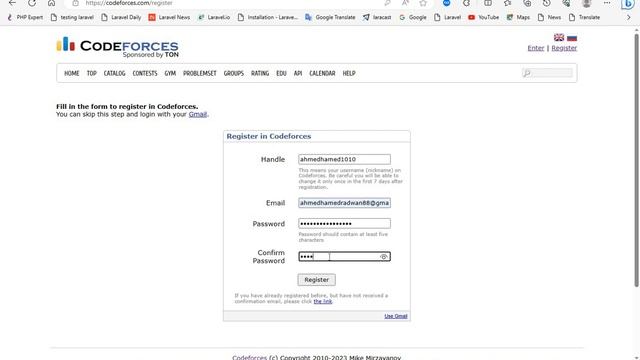Open the Translate bookmark

584,17
